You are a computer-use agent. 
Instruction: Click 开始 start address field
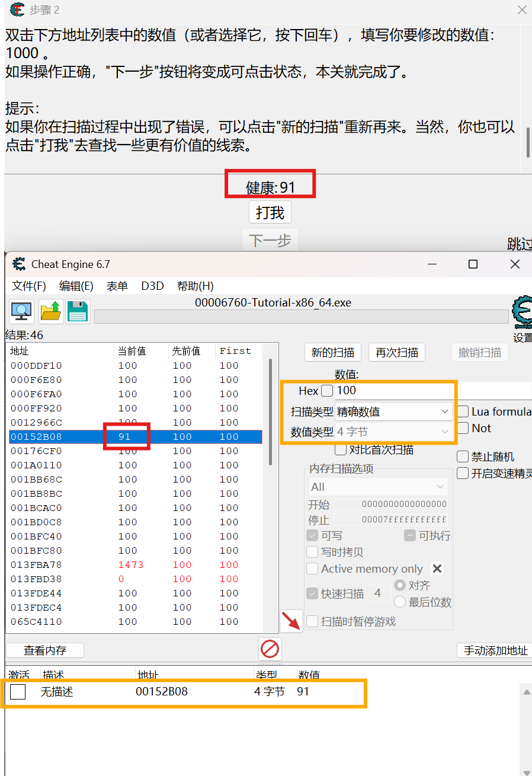coord(390,504)
